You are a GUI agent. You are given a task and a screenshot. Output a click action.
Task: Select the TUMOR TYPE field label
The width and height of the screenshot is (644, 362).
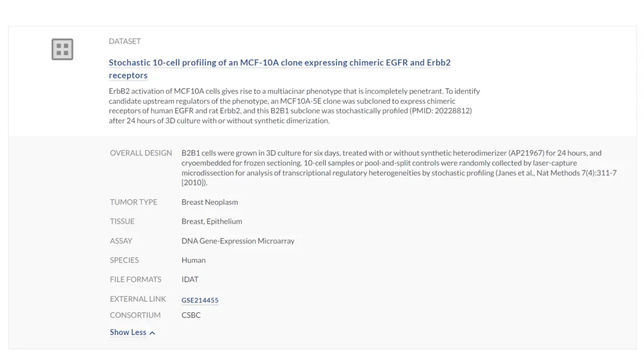(133, 202)
